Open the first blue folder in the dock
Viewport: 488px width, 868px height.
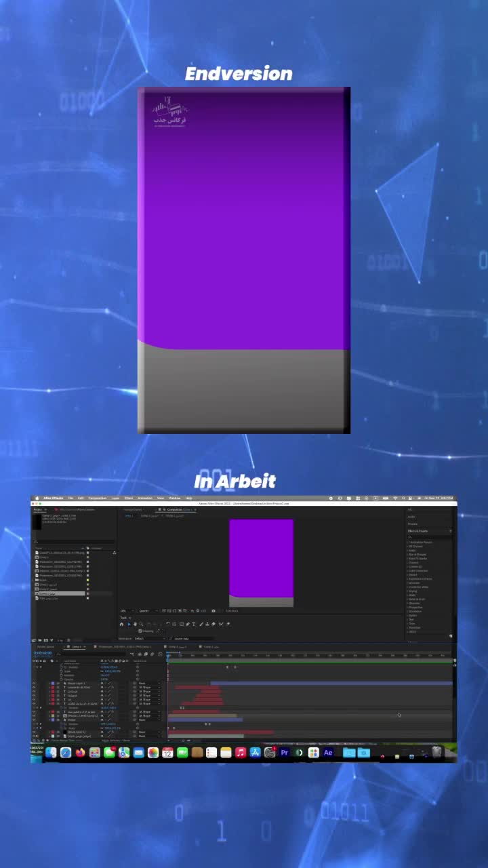point(349,753)
